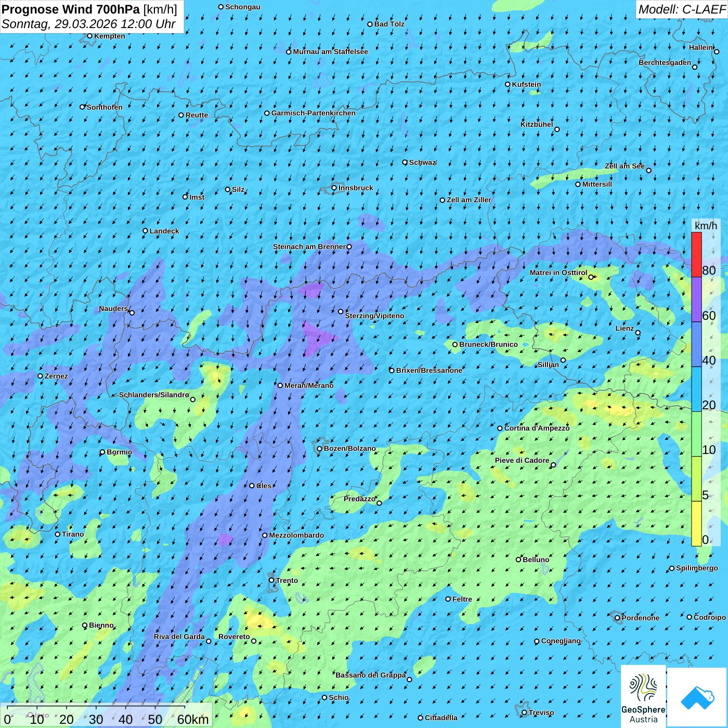
Task: Click the Belluno city label
Action: [536, 560]
